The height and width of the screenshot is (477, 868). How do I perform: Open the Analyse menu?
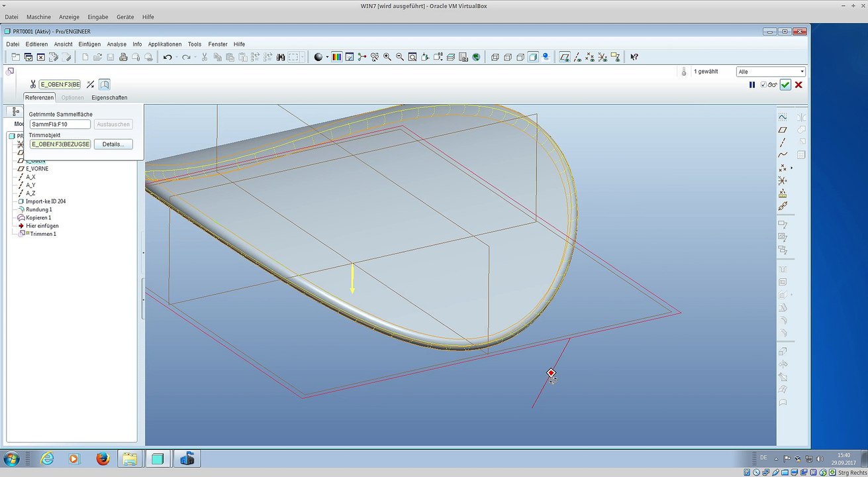point(117,44)
